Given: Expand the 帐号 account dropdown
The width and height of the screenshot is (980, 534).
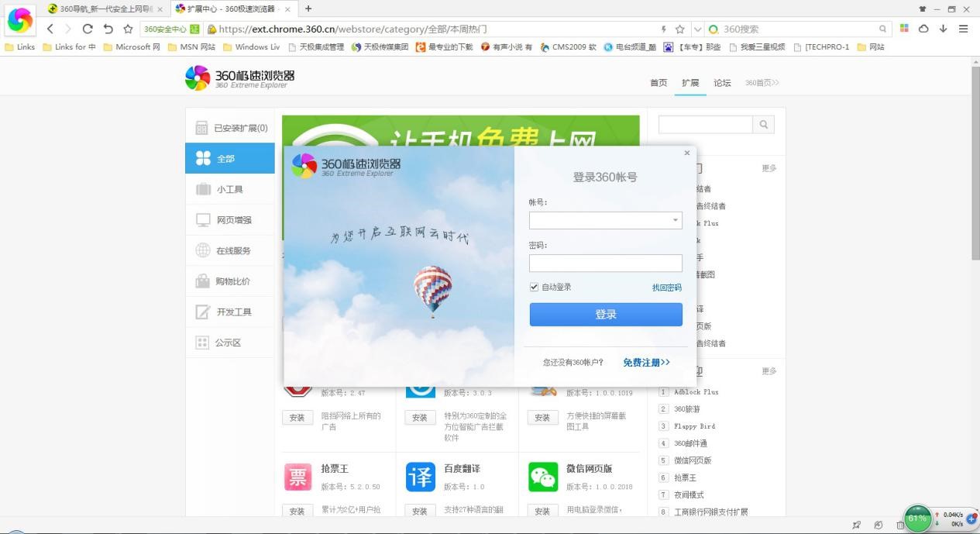Looking at the screenshot, I should tap(675, 221).
